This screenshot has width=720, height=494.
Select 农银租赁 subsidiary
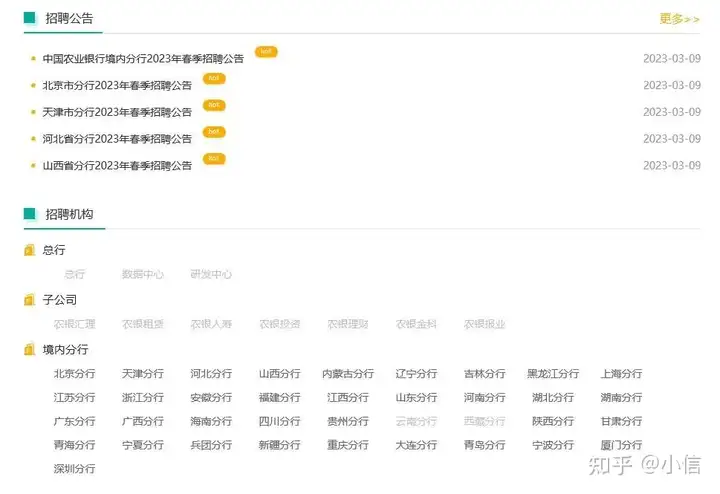point(143,324)
